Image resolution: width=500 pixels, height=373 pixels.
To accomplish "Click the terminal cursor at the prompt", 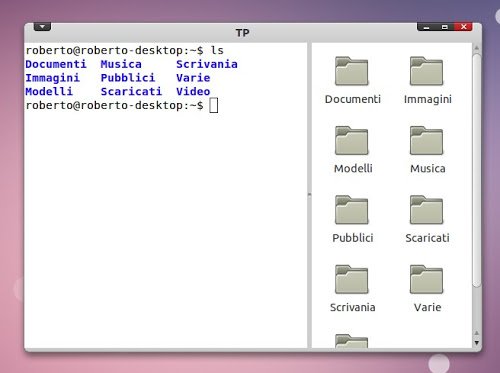I will (x=214, y=106).
